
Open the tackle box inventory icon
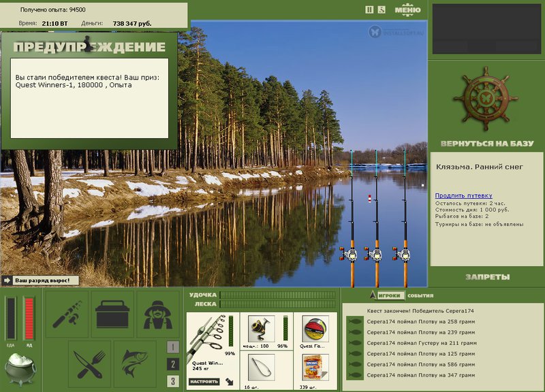tap(112, 314)
